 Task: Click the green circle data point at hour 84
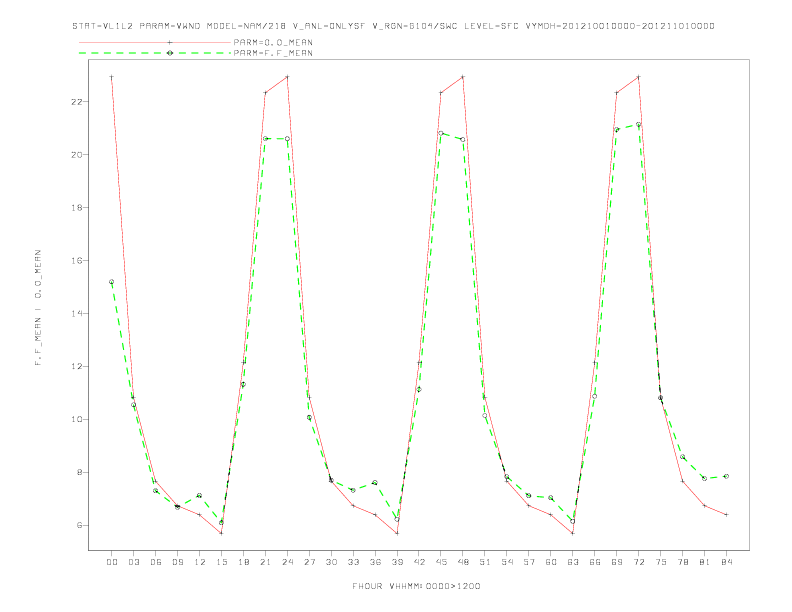point(726,476)
